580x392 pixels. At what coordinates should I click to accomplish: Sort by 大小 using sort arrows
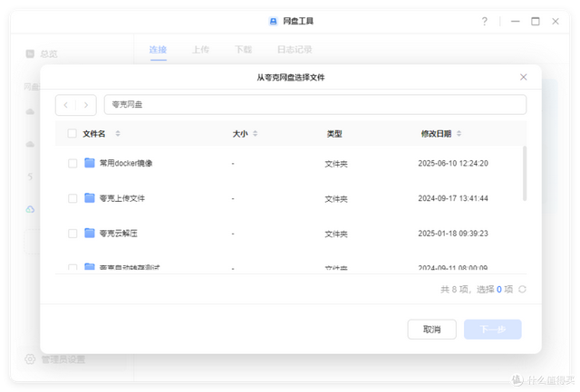pyautogui.click(x=256, y=133)
